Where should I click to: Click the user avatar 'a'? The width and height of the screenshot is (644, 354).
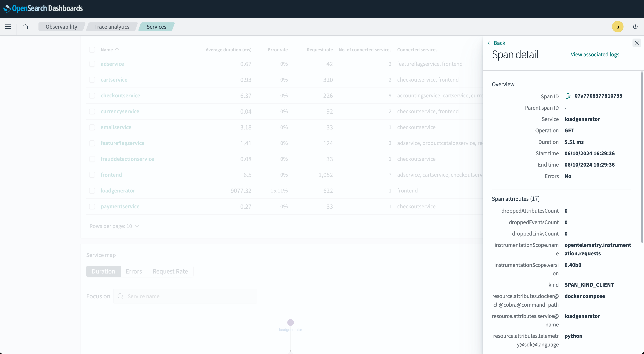pos(618,27)
